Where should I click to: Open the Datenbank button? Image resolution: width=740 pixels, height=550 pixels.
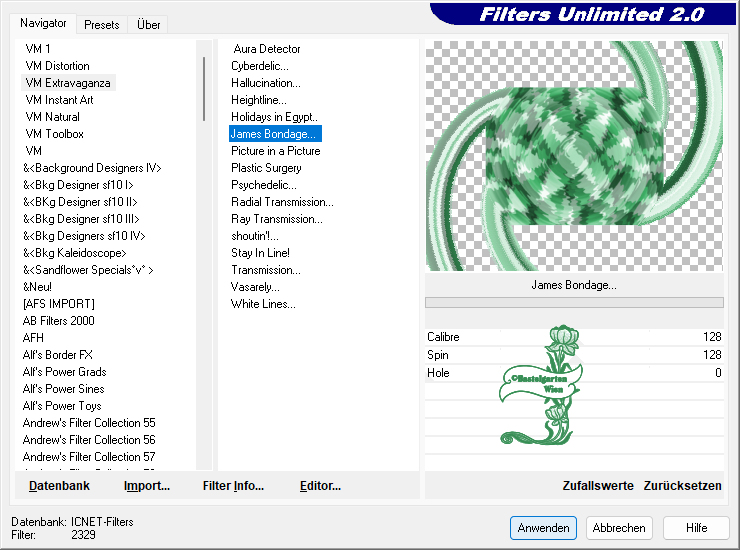click(59, 485)
